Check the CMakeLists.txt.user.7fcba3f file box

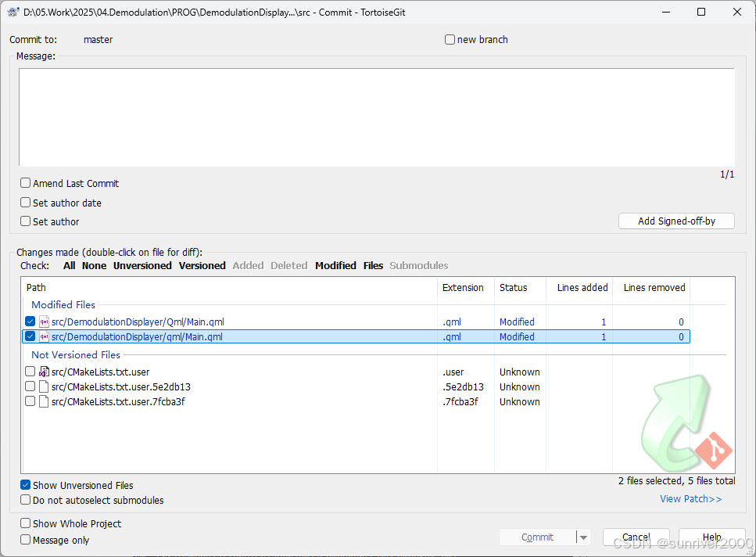pos(30,402)
